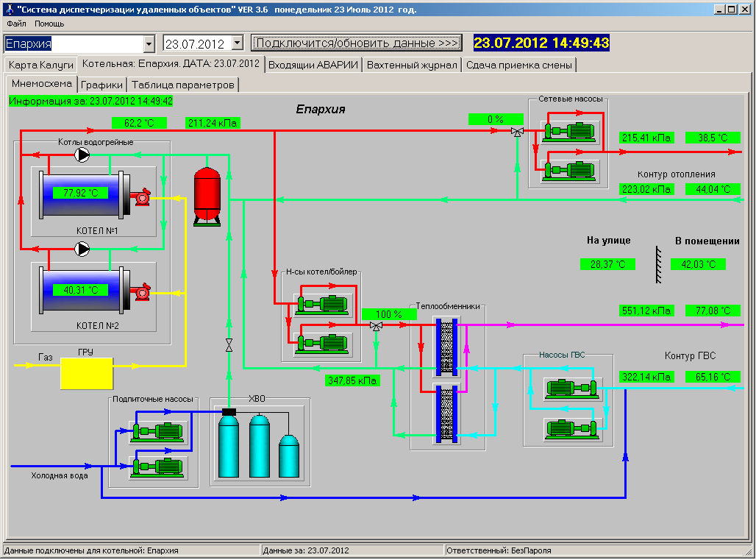Open the Епархия object dropdown list
The width and height of the screenshot is (756, 560).
coord(149,43)
